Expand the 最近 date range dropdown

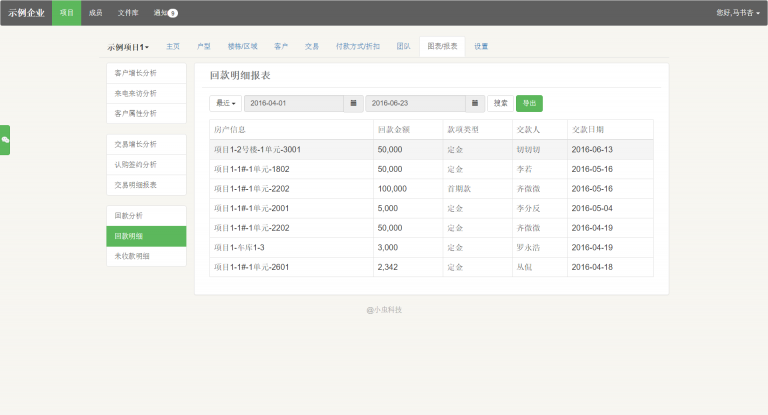(x=225, y=103)
